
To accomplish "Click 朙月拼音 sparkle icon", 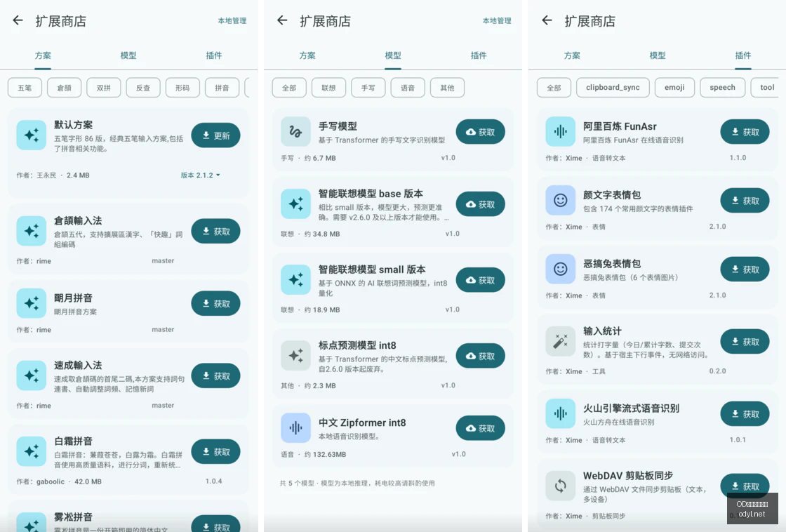I will [x=31, y=303].
